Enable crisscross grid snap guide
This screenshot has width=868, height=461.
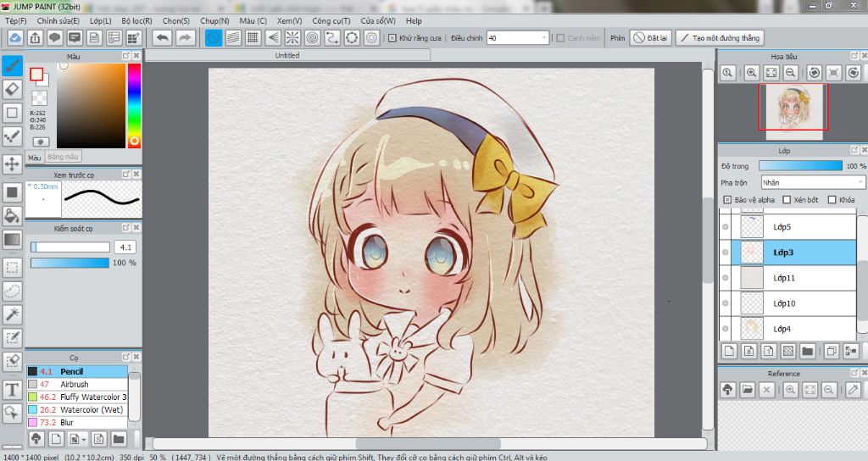pyautogui.click(x=253, y=37)
